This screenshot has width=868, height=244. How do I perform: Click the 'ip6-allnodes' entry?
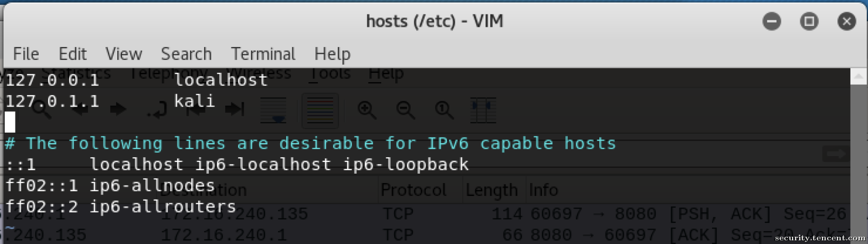point(152,185)
